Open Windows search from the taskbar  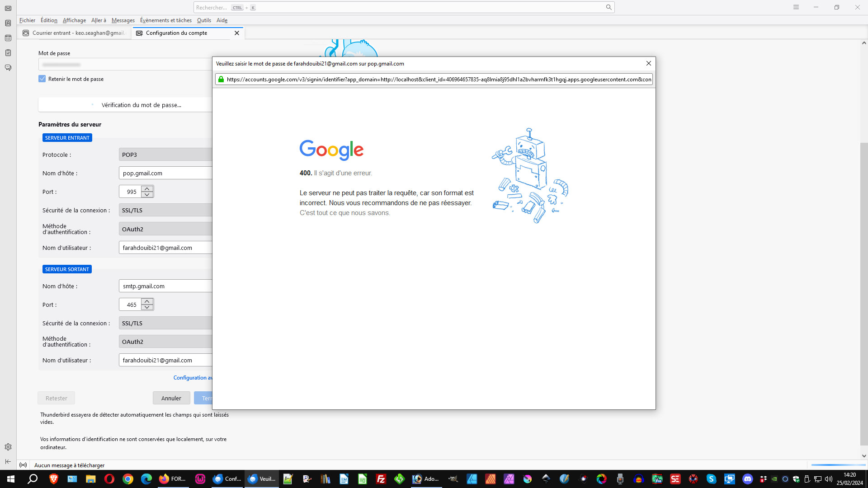(x=33, y=479)
